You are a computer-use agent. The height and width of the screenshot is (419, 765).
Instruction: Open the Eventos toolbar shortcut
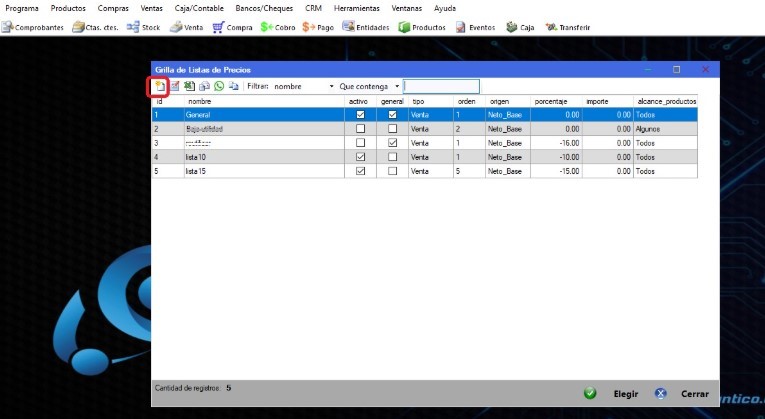(x=476, y=27)
